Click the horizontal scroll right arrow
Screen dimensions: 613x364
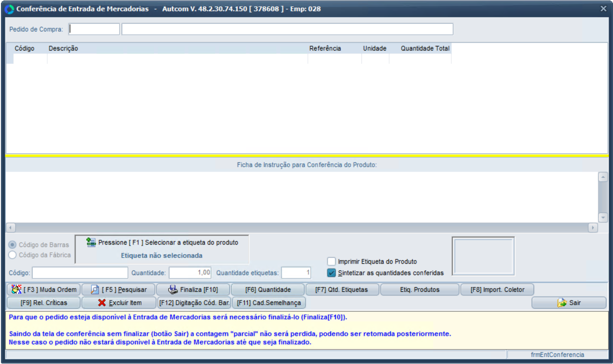point(593,228)
